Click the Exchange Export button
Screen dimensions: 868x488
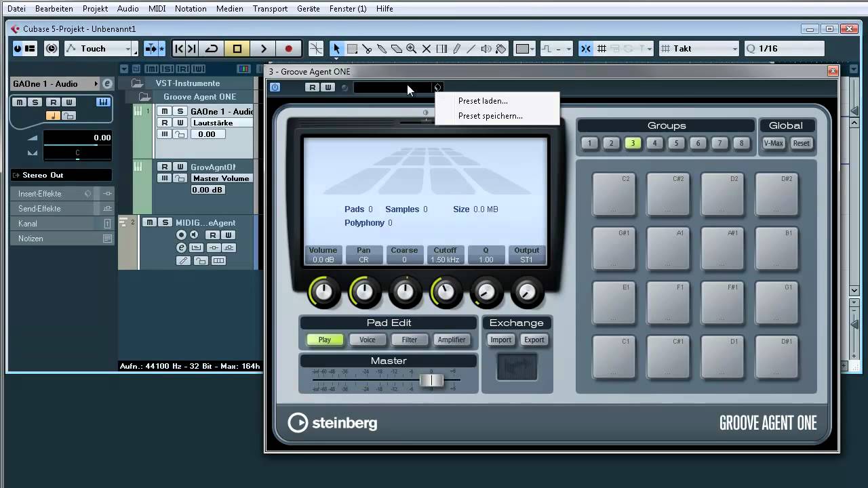[534, 340]
